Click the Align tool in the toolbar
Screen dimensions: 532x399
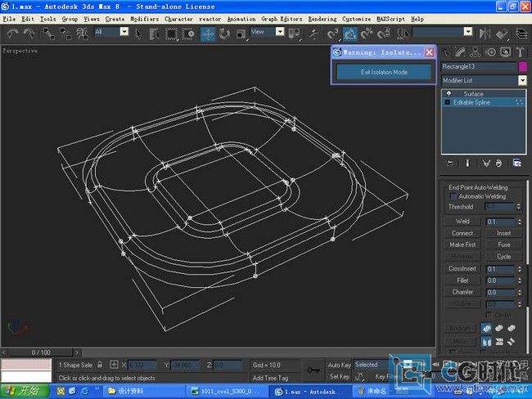click(502, 34)
